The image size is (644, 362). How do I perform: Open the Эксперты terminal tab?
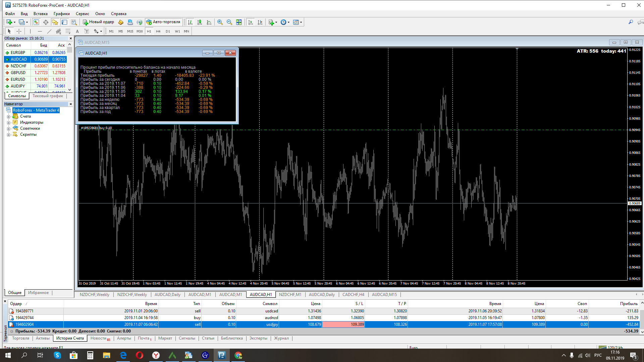click(258, 338)
